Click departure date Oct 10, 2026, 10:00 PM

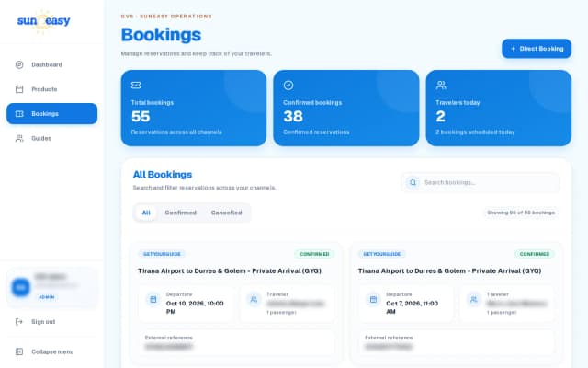[195, 307]
